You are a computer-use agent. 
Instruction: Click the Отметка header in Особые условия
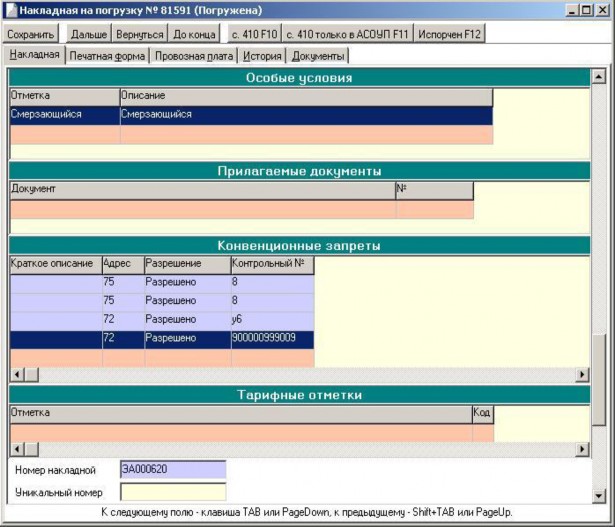pos(65,96)
